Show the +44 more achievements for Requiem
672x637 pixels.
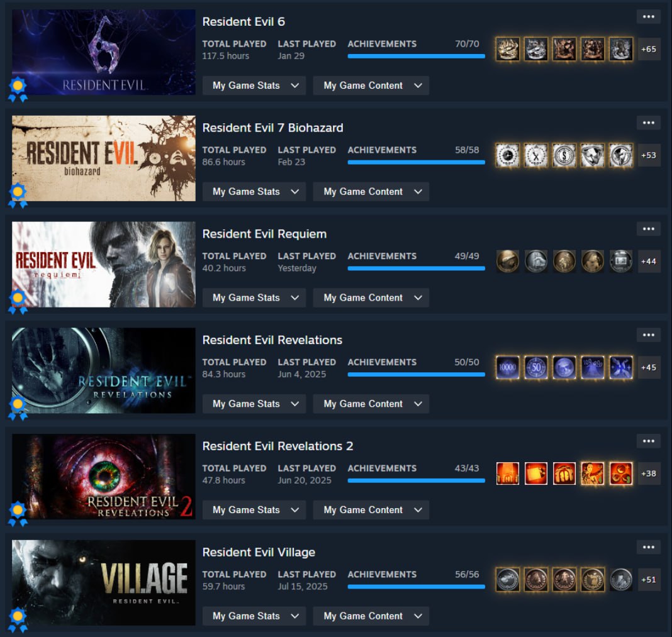649,262
